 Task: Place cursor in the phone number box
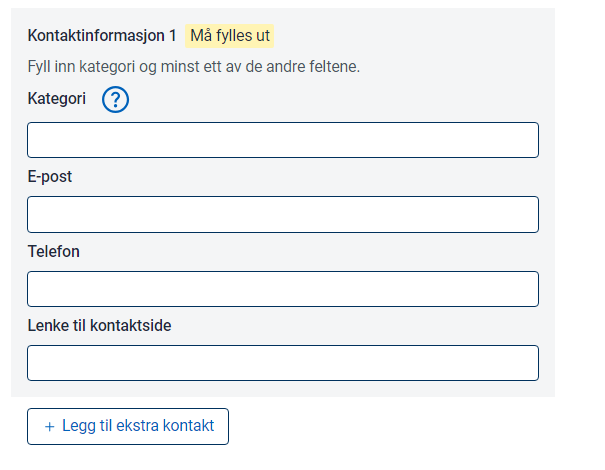pos(282,288)
